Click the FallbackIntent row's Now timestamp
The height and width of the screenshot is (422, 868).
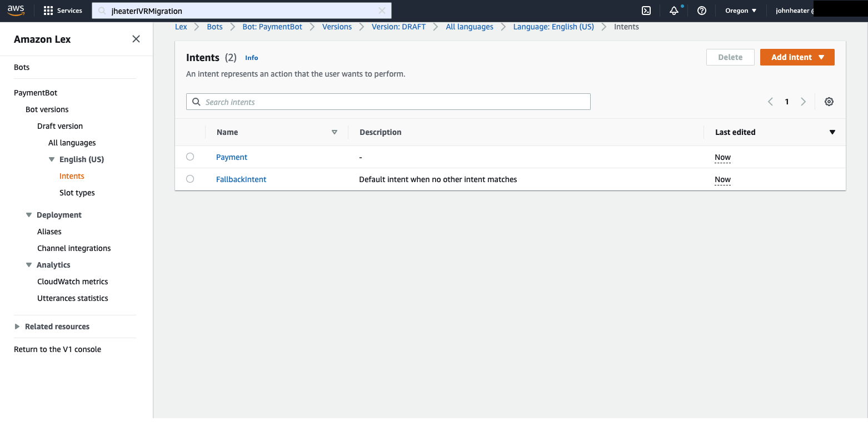click(722, 179)
